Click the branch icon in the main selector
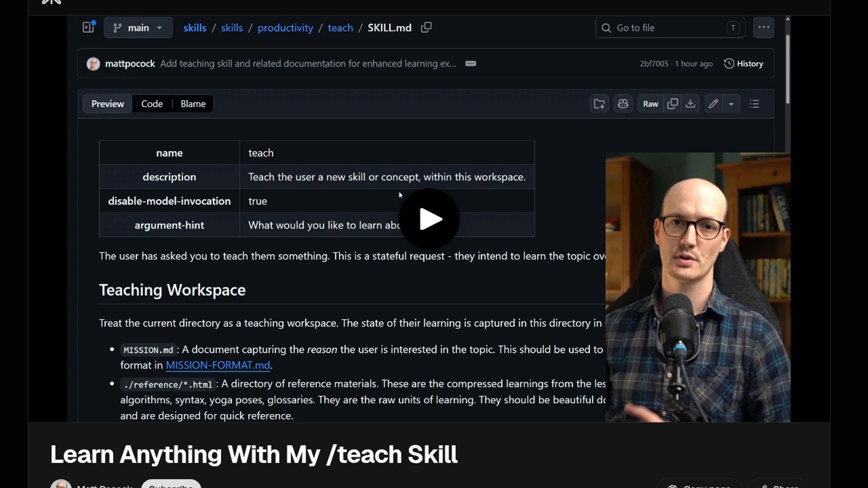 pyautogui.click(x=118, y=28)
